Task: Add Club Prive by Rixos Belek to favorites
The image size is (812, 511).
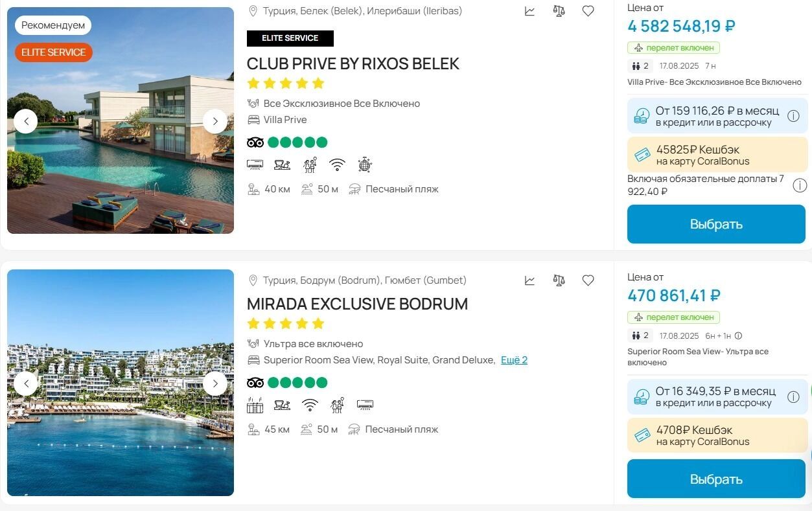Action: pos(588,11)
